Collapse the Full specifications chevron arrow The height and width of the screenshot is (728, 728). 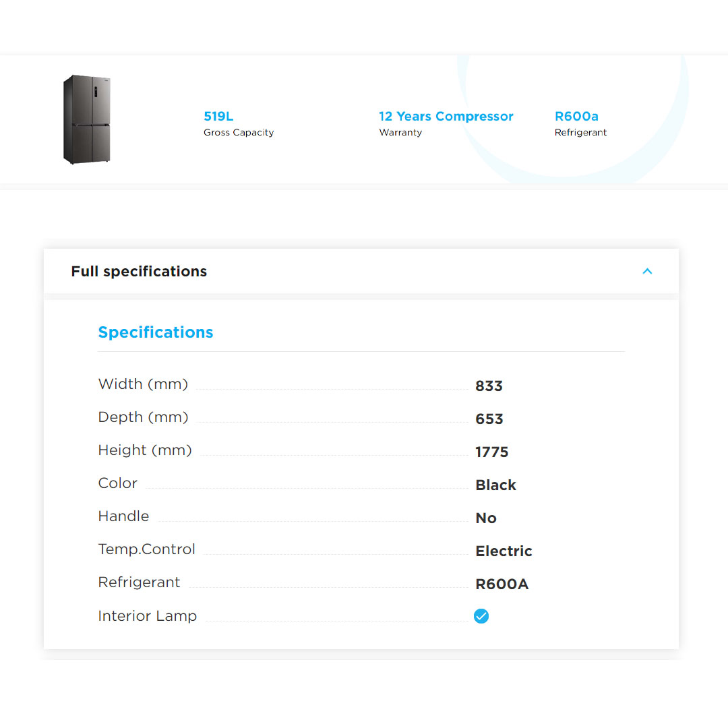pyautogui.click(x=647, y=271)
